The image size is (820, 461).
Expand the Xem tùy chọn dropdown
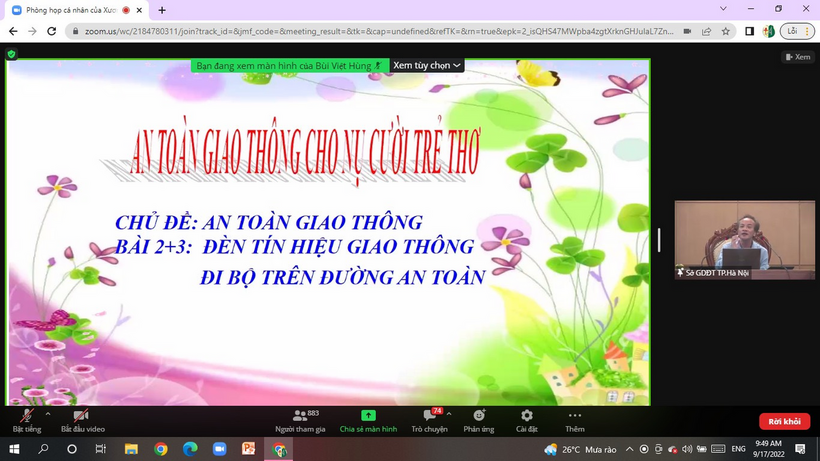427,65
